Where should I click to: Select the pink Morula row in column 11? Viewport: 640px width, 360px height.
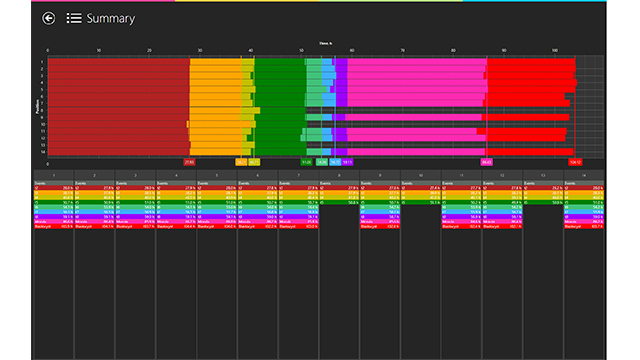462,222
